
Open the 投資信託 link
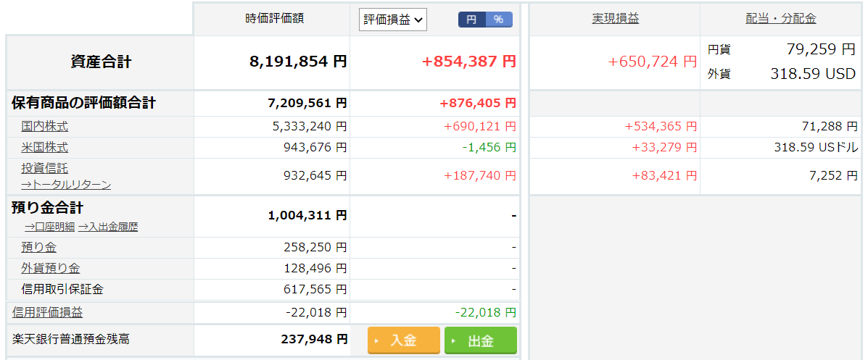coord(45,169)
